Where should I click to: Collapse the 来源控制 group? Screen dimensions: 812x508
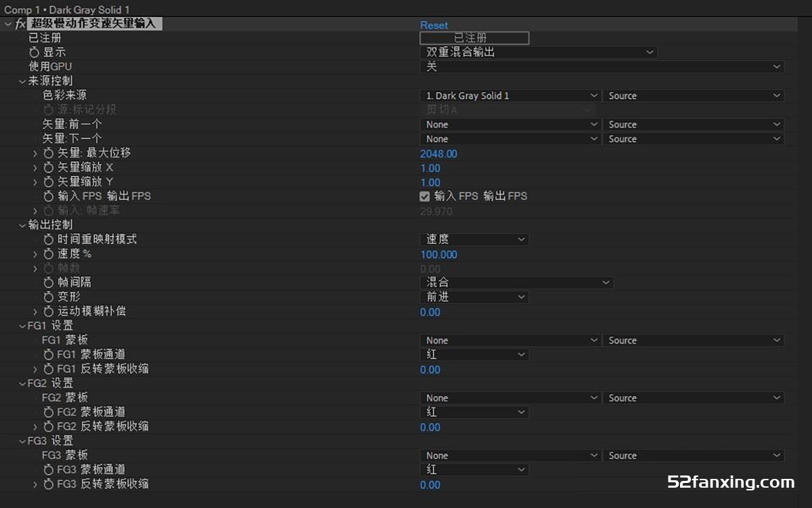pyautogui.click(x=22, y=81)
